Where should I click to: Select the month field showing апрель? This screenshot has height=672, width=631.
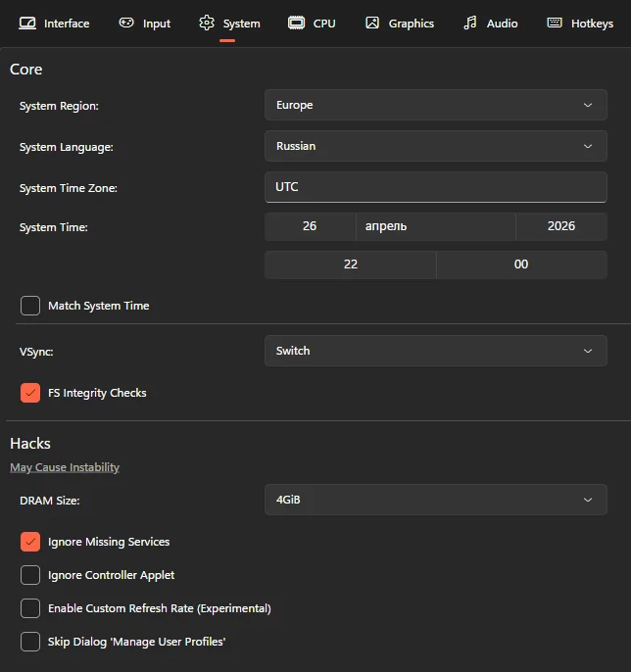click(435, 226)
